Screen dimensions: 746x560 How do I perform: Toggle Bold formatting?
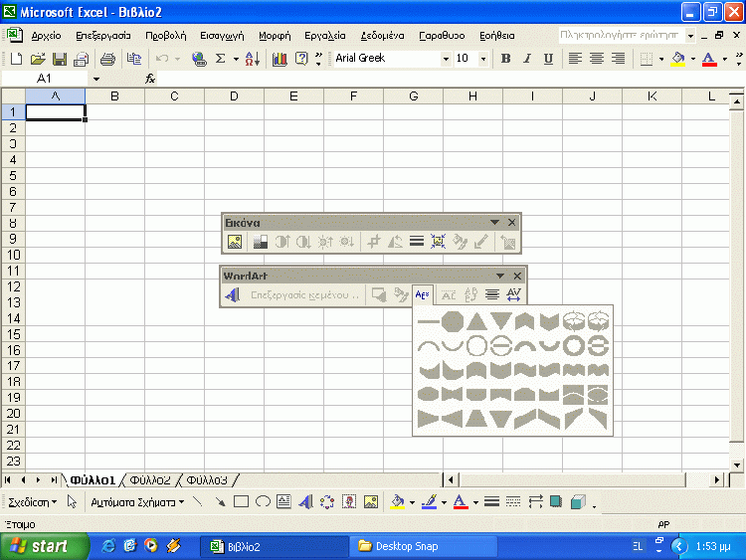(505, 59)
